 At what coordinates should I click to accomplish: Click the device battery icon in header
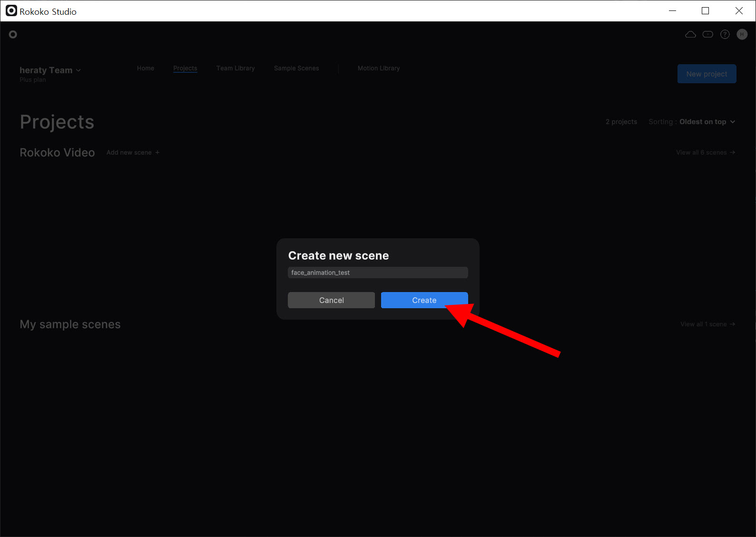[x=708, y=34]
